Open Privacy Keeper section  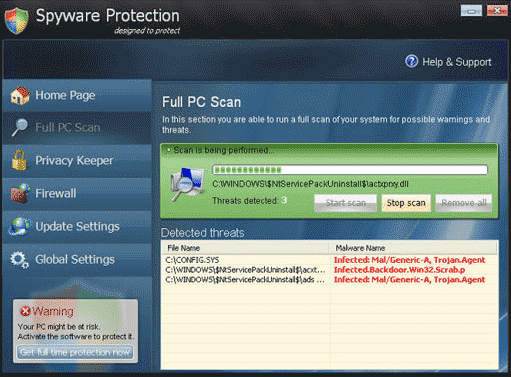click(x=77, y=160)
